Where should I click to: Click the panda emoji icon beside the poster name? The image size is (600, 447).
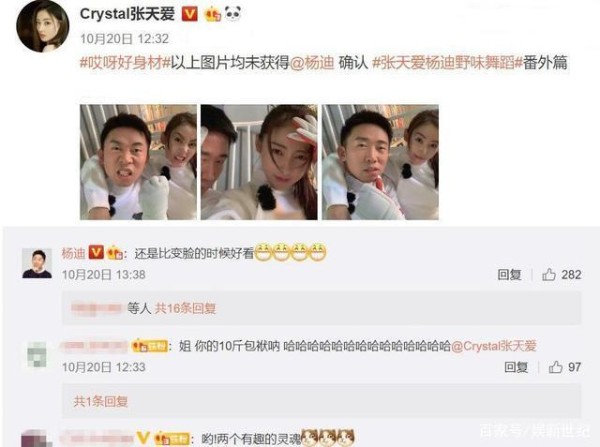click(233, 14)
